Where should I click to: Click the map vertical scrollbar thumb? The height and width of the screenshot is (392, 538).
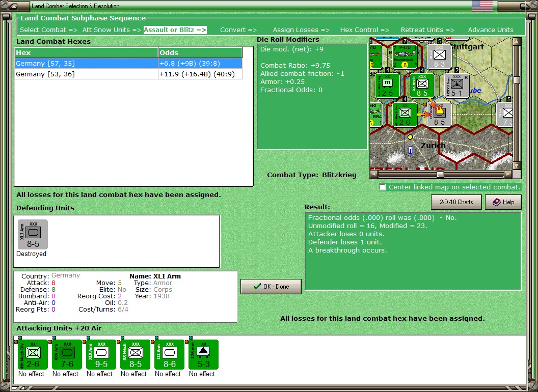[x=517, y=80]
